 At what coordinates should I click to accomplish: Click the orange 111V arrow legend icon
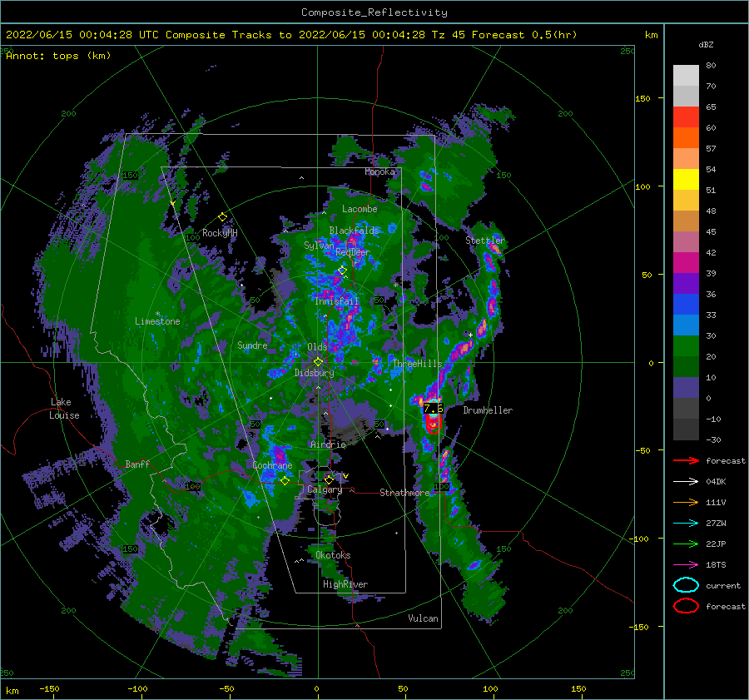pyautogui.click(x=686, y=502)
